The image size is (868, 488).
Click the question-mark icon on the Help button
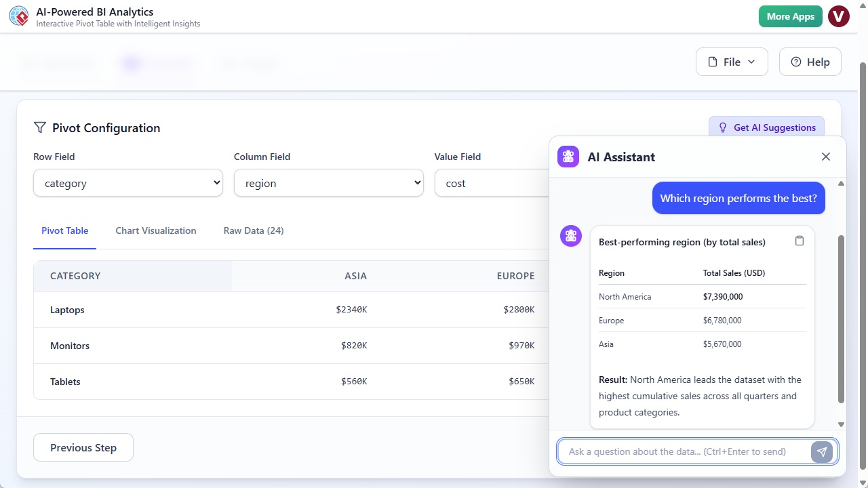795,61
